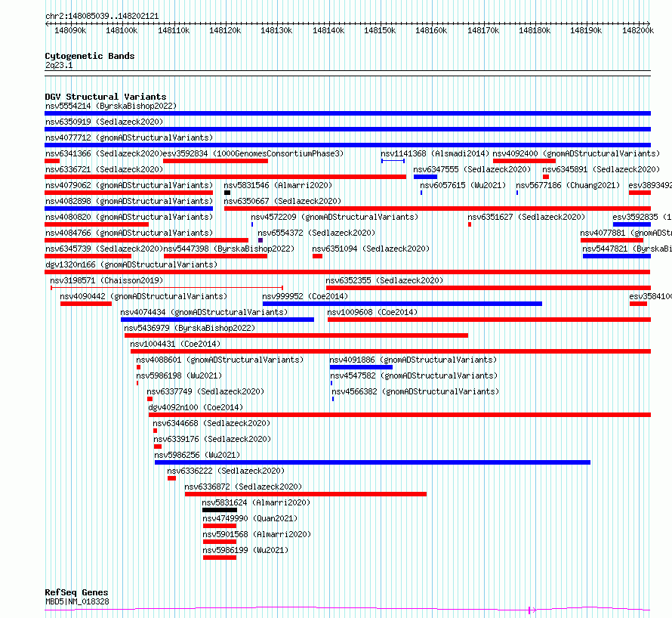Click the purple block of nsv6554372
The height and width of the screenshot is (618, 672).
pyautogui.click(x=260, y=240)
